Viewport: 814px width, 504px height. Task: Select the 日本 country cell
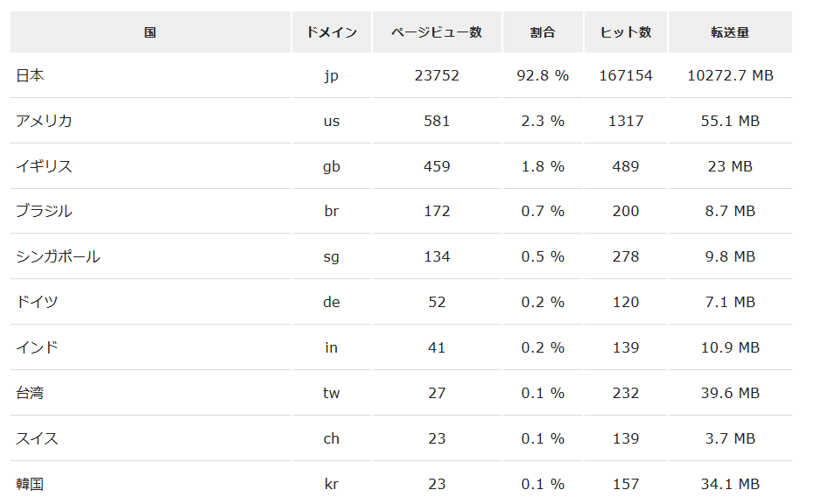pos(30,76)
